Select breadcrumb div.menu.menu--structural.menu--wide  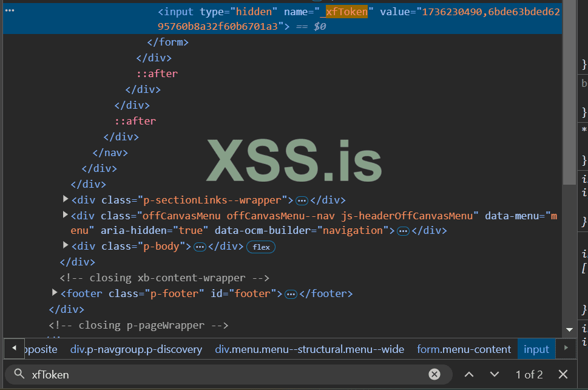pyautogui.click(x=309, y=349)
